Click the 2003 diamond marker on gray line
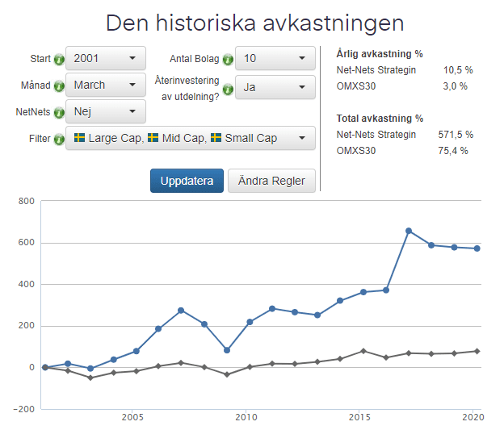The width and height of the screenshot is (504, 430). pos(90,378)
